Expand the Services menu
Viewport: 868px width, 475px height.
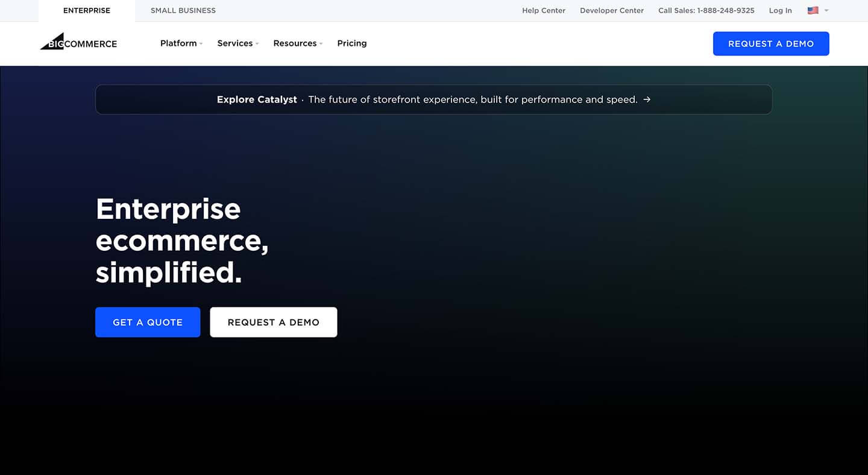[238, 43]
